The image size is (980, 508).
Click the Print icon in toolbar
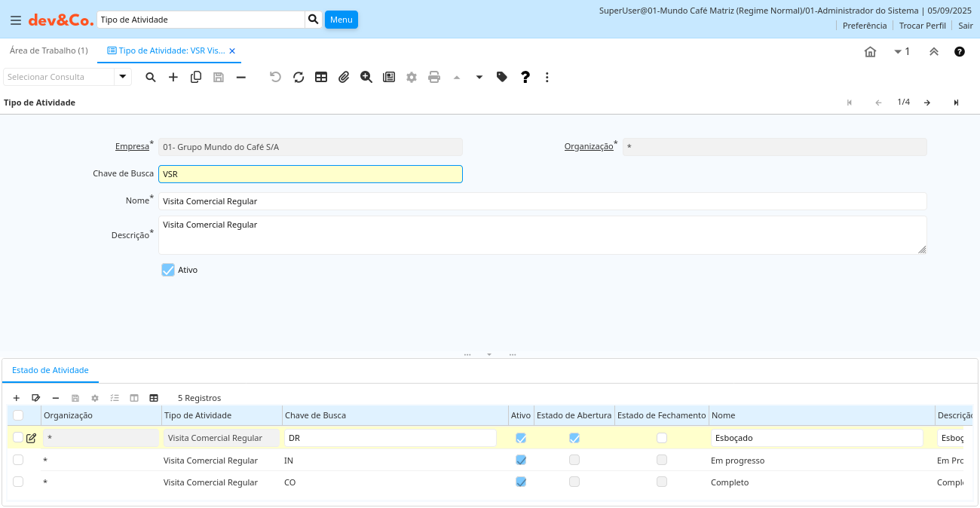click(x=434, y=77)
